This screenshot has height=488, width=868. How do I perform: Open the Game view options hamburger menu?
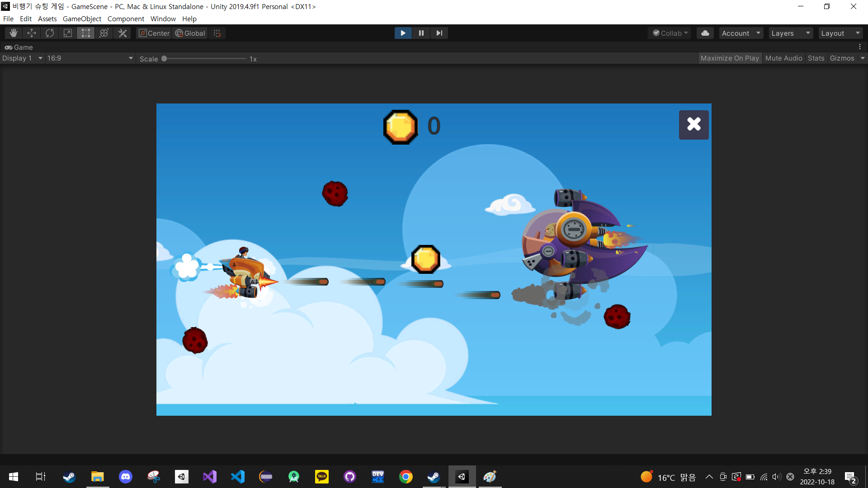point(860,47)
